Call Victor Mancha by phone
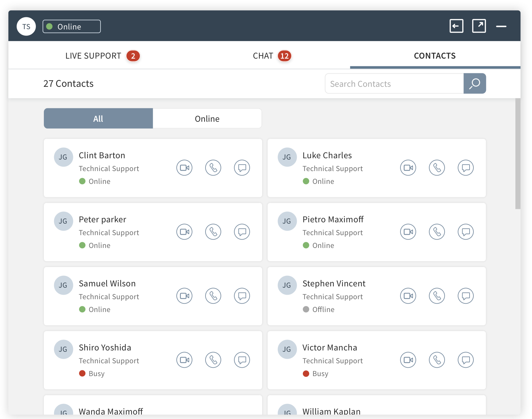This screenshot has height=419, width=532. (x=437, y=360)
